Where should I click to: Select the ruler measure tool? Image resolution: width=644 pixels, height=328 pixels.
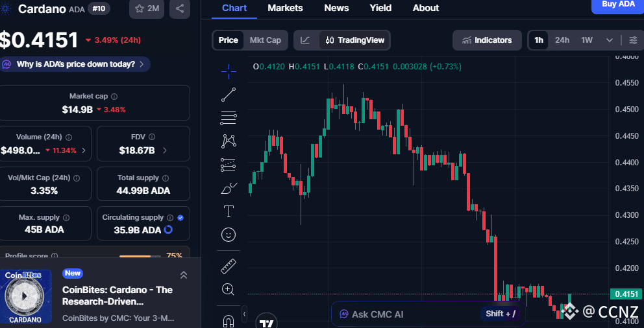coord(229,266)
